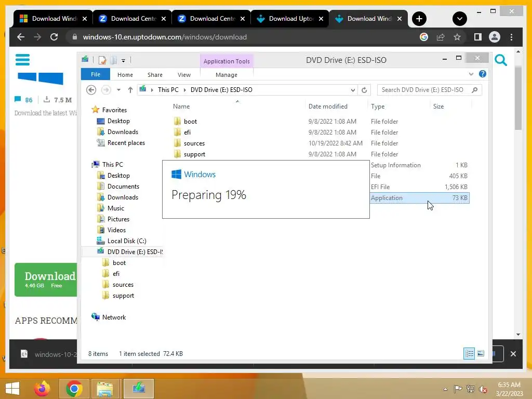
Task: Sort by Date modified column header
Action: pos(328,106)
